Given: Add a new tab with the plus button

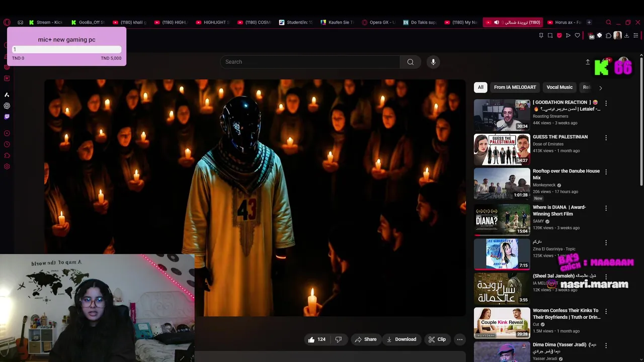Looking at the screenshot, I should tap(589, 22).
